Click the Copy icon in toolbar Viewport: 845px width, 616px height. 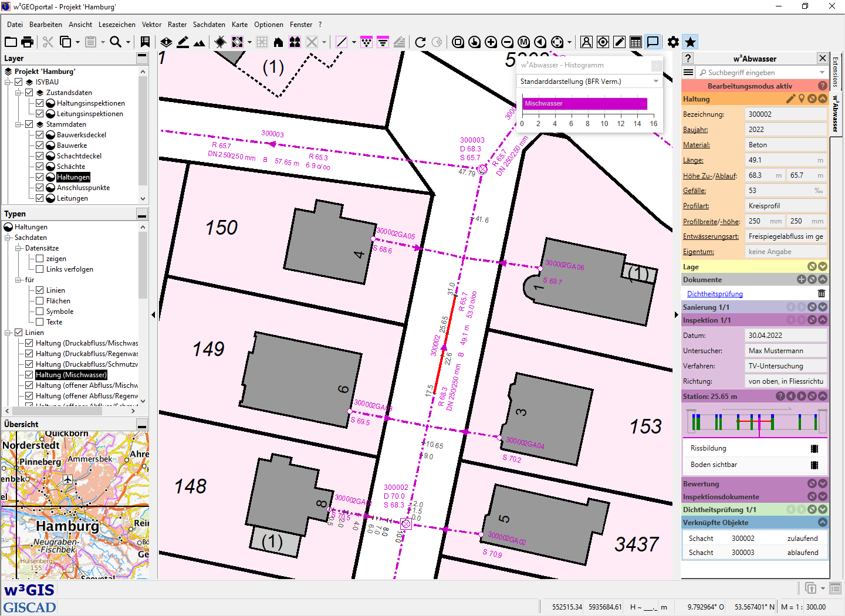pos(66,42)
